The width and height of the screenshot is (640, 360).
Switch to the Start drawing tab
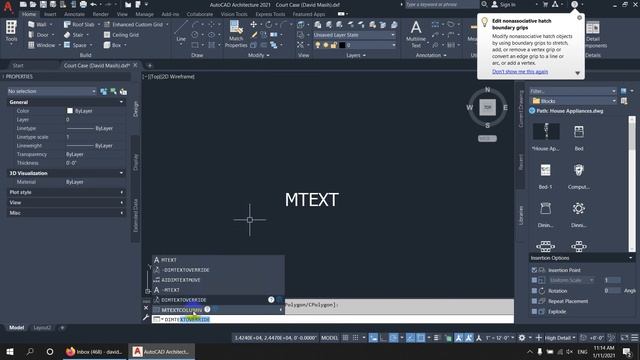[18, 65]
